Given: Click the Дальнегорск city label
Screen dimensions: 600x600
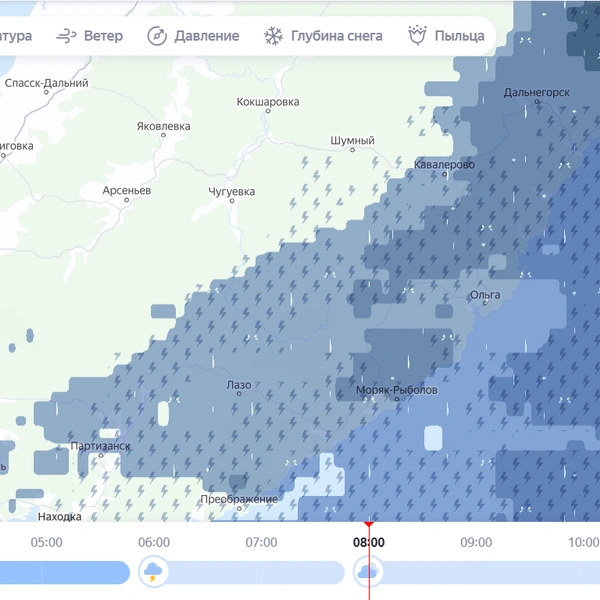Looking at the screenshot, I should (x=536, y=93).
